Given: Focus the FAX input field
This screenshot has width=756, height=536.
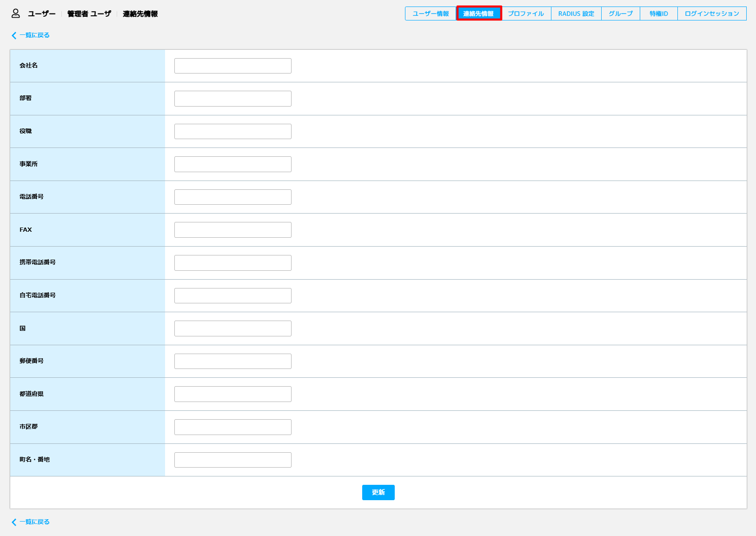Looking at the screenshot, I should click(233, 230).
